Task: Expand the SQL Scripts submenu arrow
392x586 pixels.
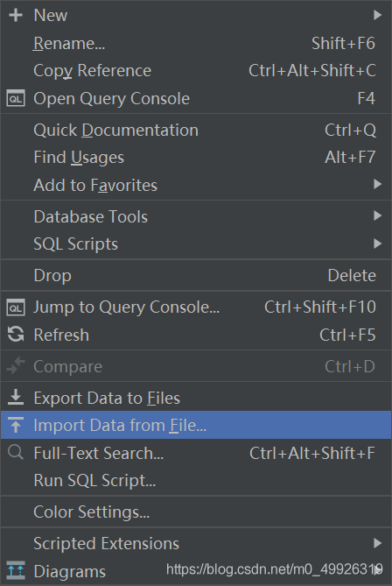Action: tap(377, 244)
